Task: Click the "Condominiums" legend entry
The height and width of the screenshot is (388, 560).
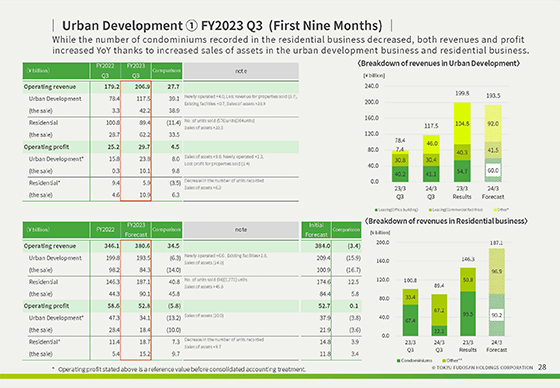Action: pyautogui.click(x=414, y=360)
